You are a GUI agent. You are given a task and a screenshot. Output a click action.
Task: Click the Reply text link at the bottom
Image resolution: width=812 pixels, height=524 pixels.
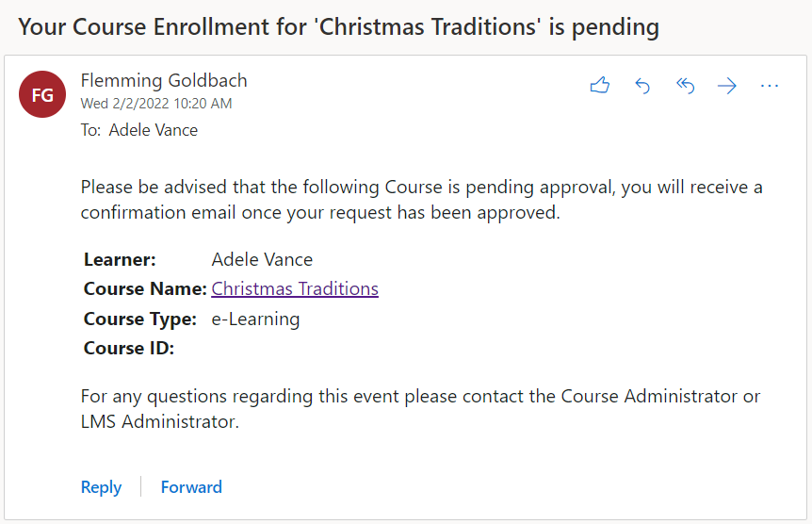(x=101, y=487)
